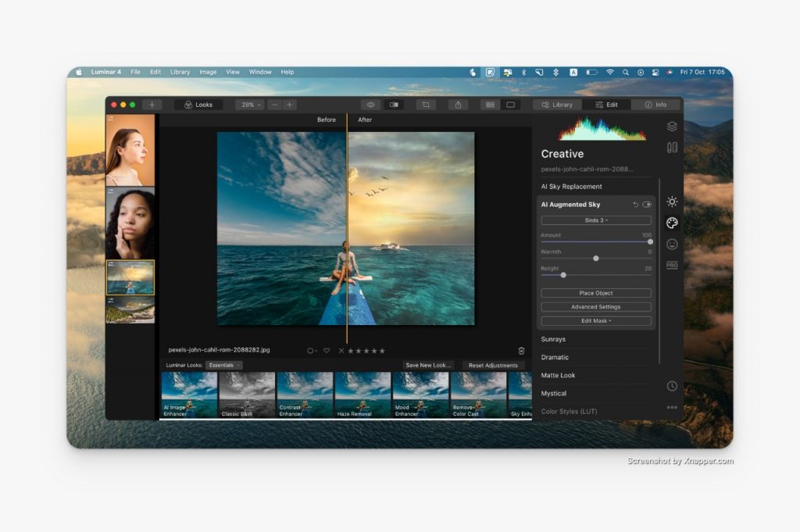
Task: Select the Portrait smiley face icon
Action: (672, 245)
